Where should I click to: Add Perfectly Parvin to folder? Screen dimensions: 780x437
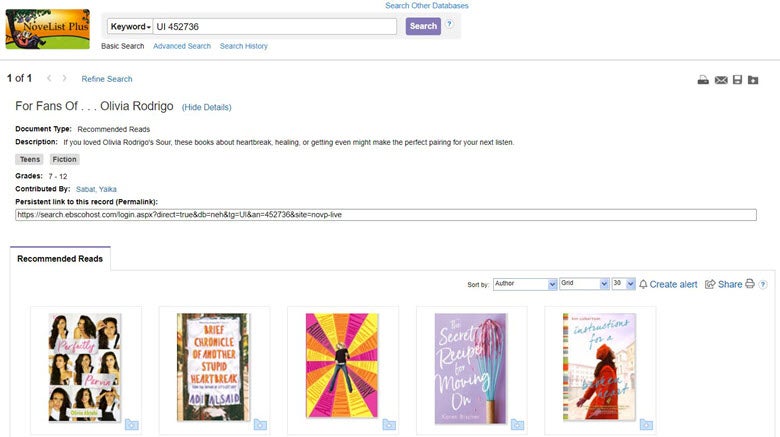pos(132,425)
